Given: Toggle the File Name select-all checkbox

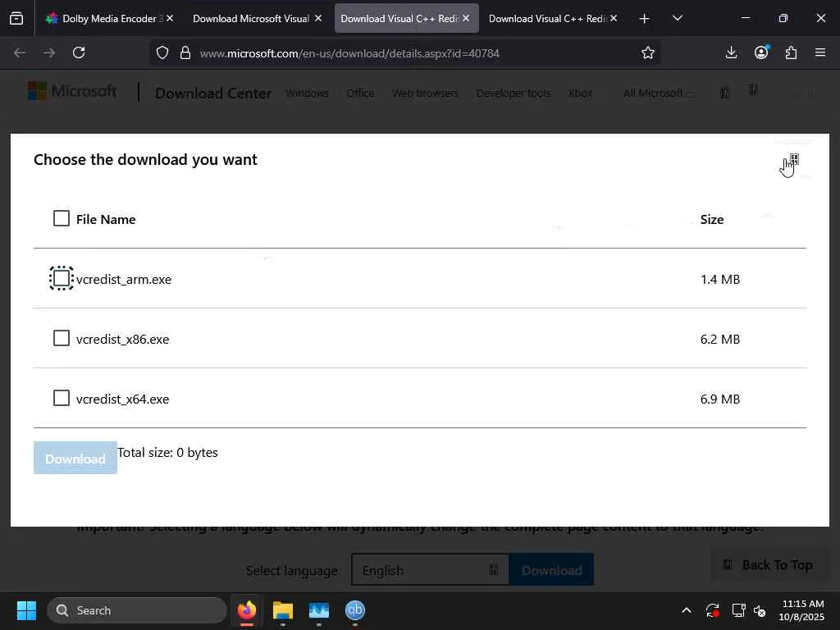Looking at the screenshot, I should point(62,218).
